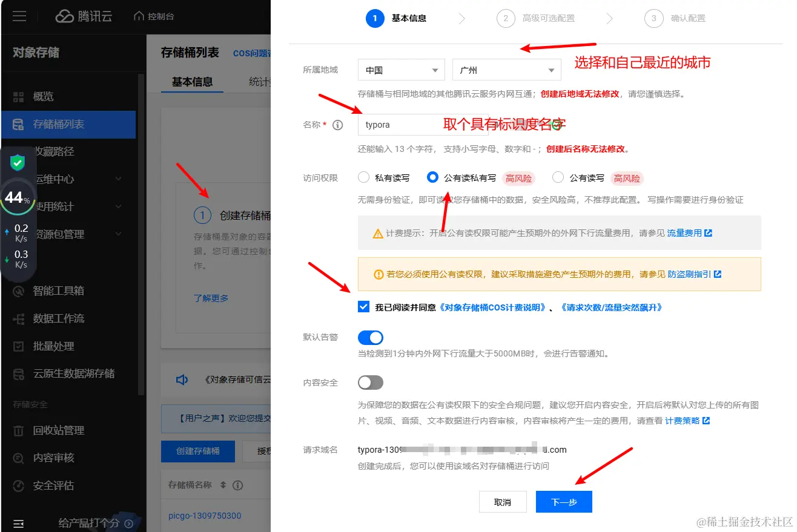797x532 pixels.
Task: Click the 【用户之声】 feedback banner
Action: click(x=217, y=418)
